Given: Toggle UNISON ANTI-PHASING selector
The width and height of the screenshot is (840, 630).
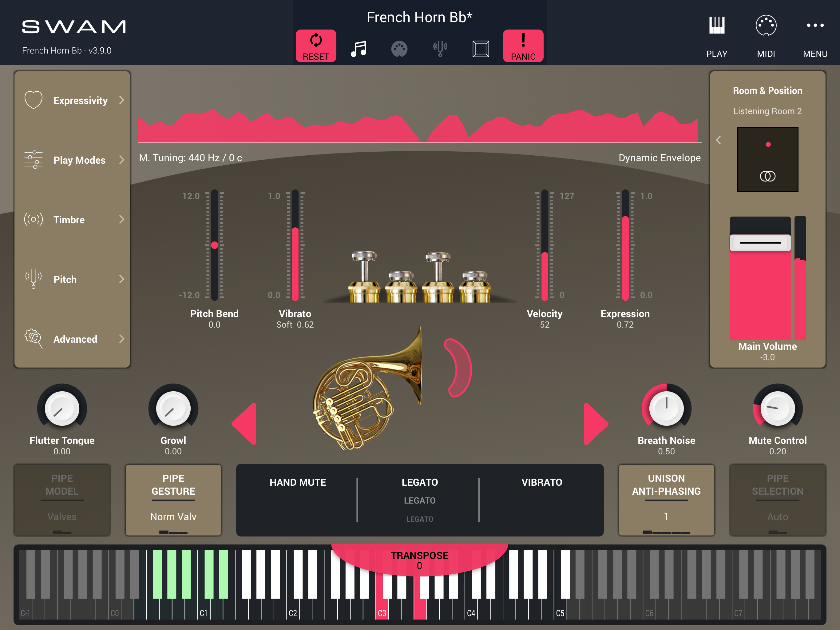Looking at the screenshot, I should (667, 500).
